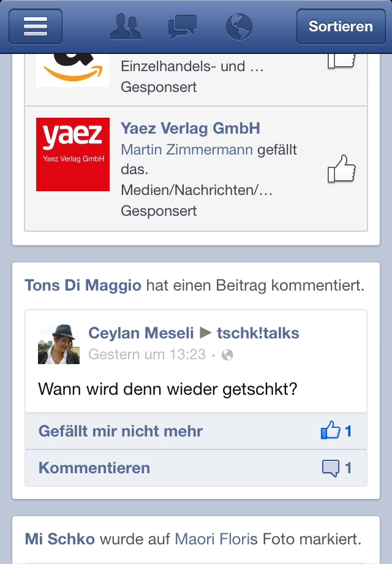Open Yaez Verlag GmbH page link
The height and width of the screenshot is (564, 392).
click(x=190, y=128)
